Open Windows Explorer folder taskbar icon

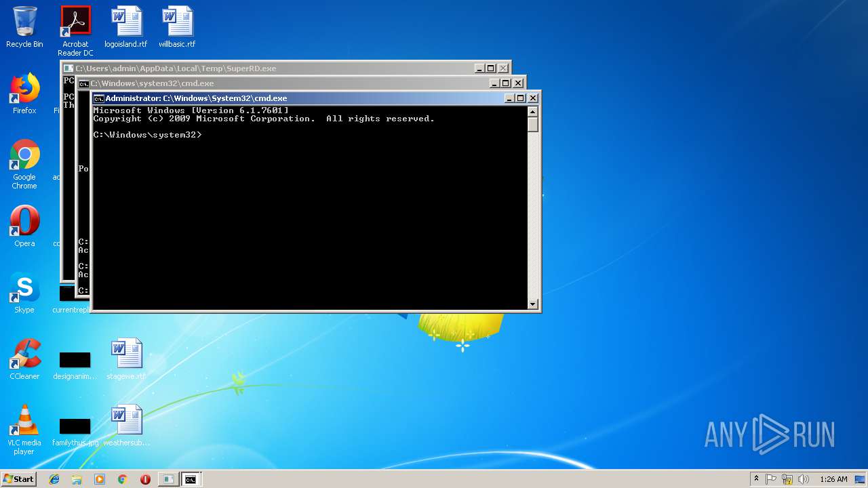77,479
